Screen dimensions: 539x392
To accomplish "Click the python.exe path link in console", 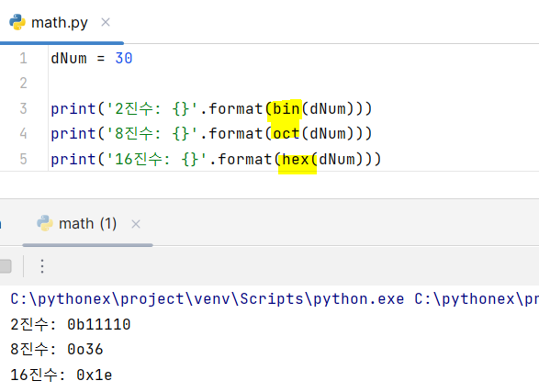I will 208,299.
